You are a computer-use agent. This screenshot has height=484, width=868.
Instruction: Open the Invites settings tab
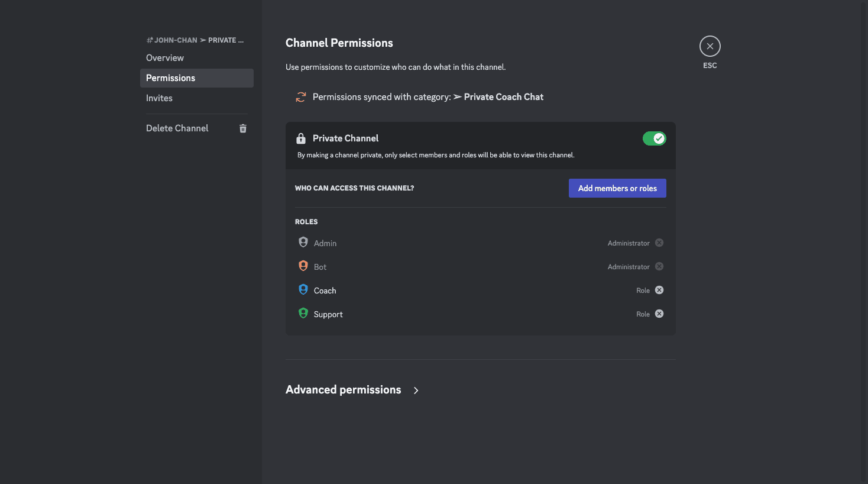(197, 98)
